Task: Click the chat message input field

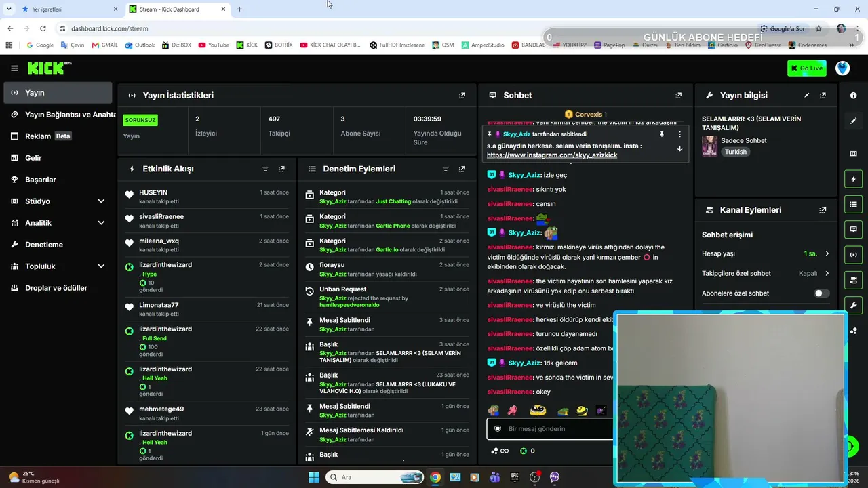Action: (550, 429)
